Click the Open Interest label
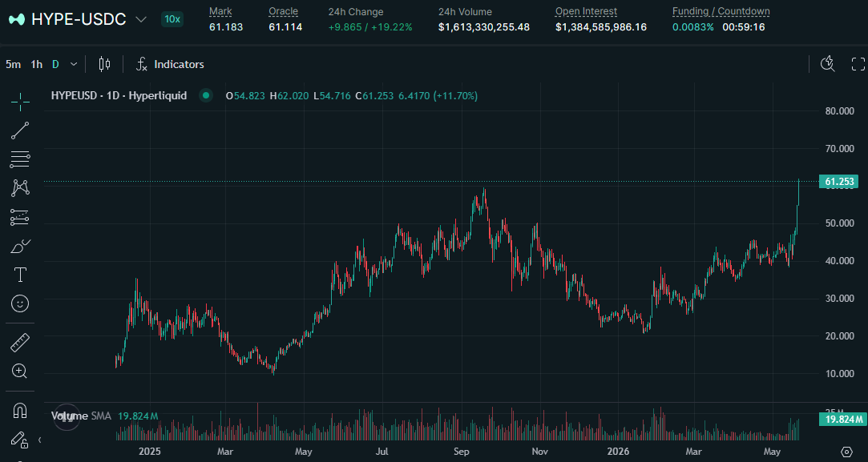Image resolution: width=868 pixels, height=462 pixels. point(586,11)
